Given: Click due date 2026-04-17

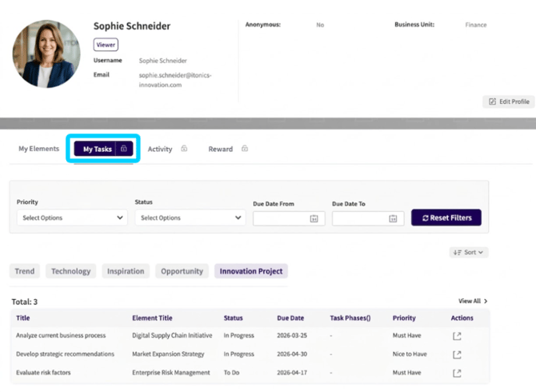Looking at the screenshot, I should 292,372.
